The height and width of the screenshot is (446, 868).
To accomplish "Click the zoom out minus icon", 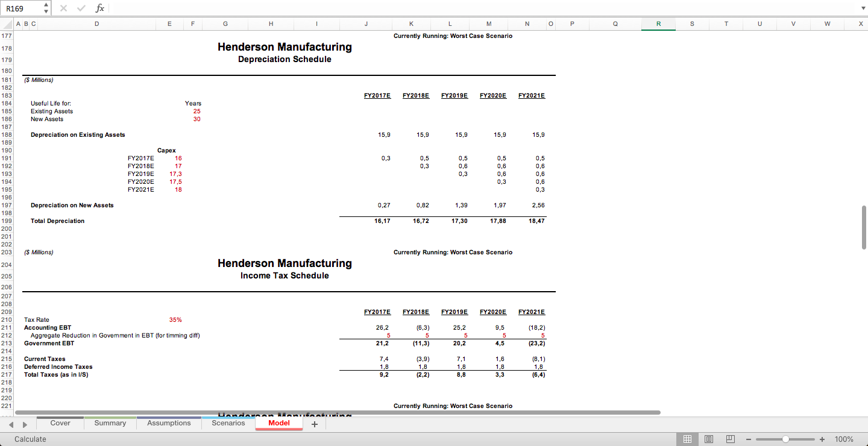I will click(x=749, y=439).
